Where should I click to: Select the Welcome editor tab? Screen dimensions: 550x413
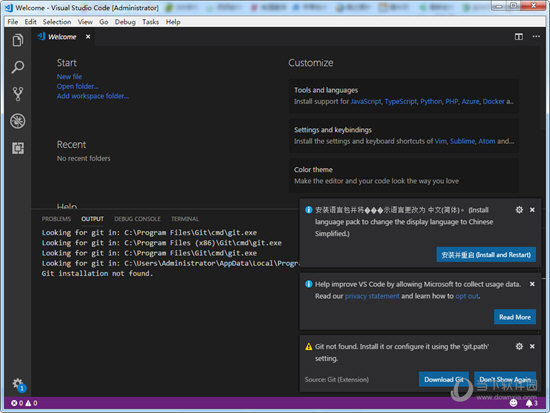(x=62, y=36)
